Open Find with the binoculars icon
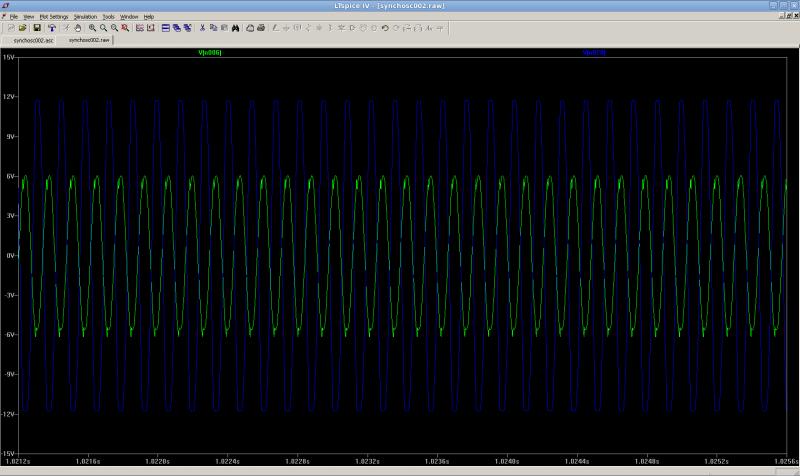Screen dimensions: 800x476 tap(234, 28)
